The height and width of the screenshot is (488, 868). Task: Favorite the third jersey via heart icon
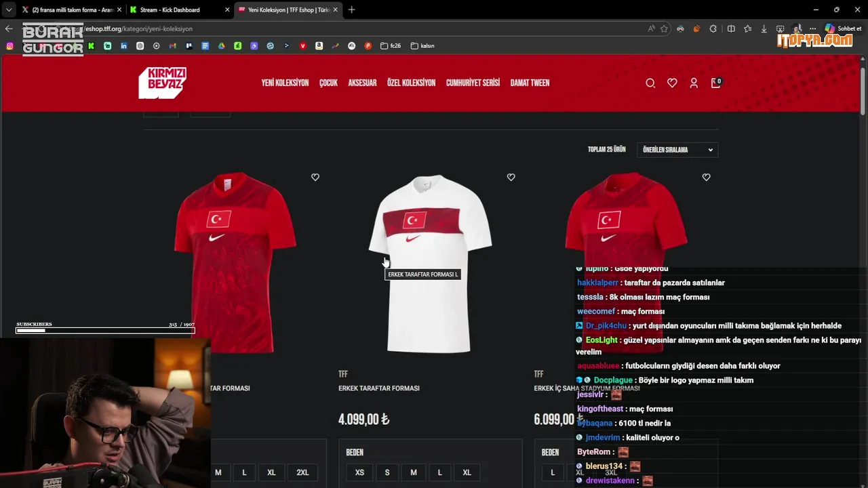707,177
